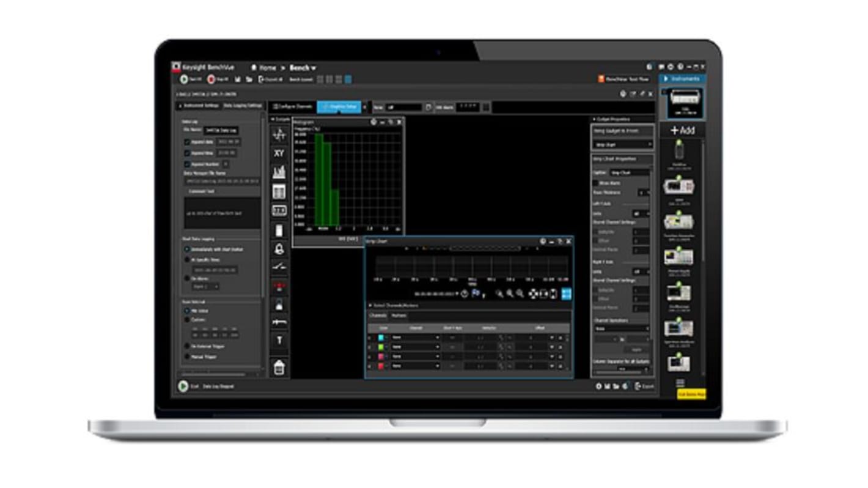Screen dimensions: 868x488
Task: Toggle the Append Time checkbox
Action: pyautogui.click(x=186, y=154)
